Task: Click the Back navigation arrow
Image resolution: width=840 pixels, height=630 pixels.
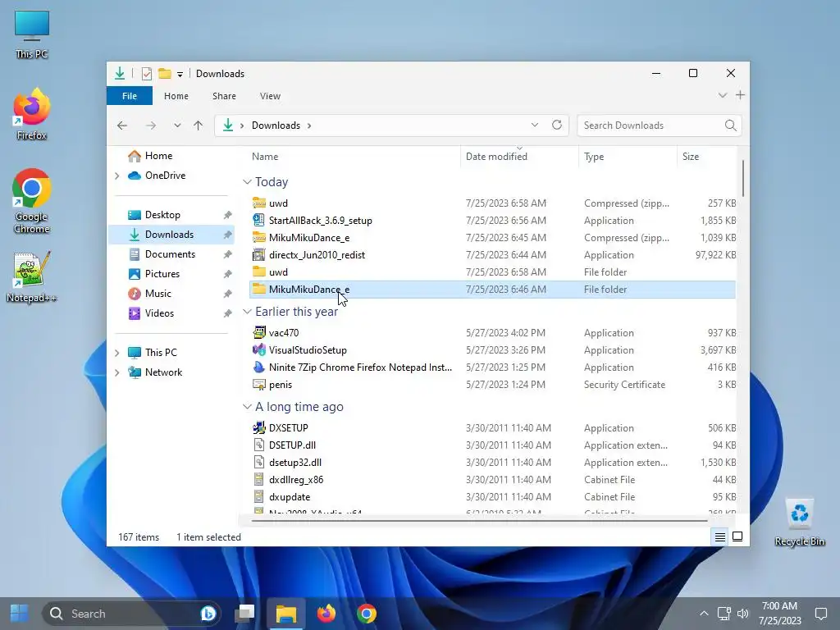Action: click(x=122, y=126)
